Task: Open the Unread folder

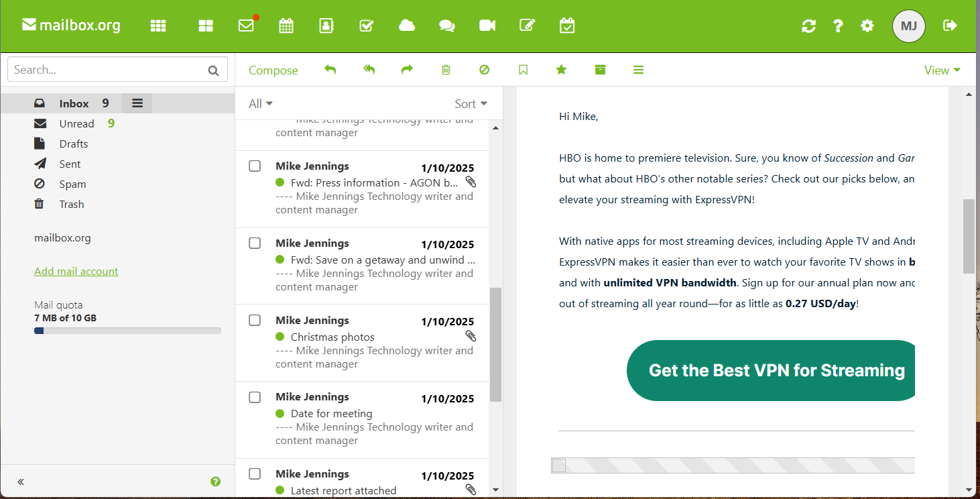Action: point(76,123)
